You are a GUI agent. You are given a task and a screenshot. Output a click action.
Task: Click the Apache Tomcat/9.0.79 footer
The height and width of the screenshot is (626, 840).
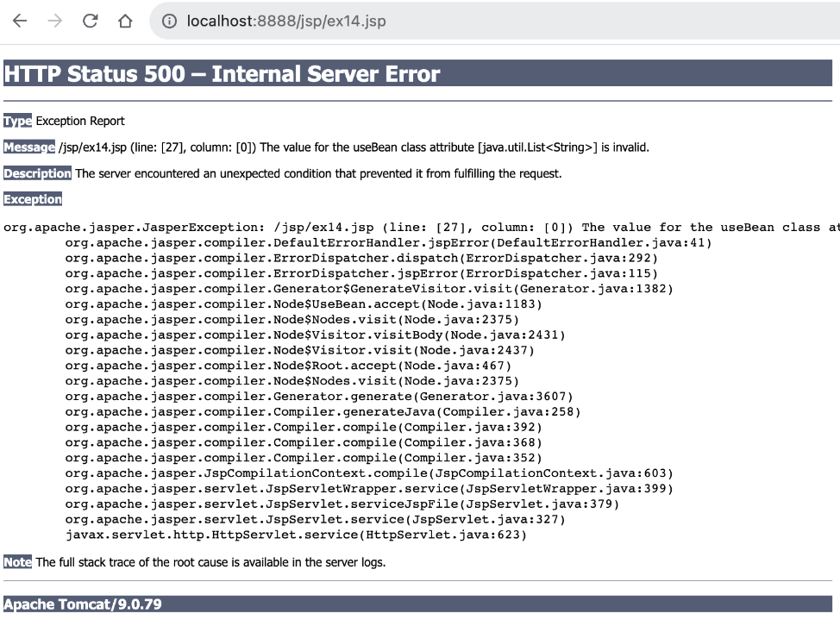tap(417, 604)
